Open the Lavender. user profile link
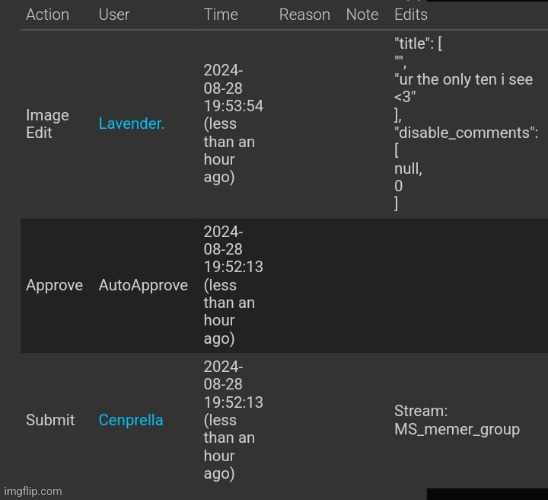Image resolution: width=548 pixels, height=500 pixels. tap(131, 124)
